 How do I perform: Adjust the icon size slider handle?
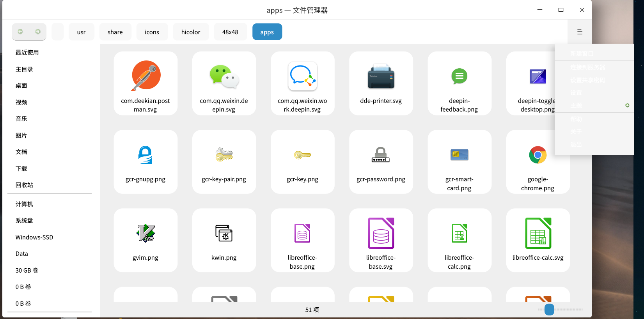coord(549,310)
